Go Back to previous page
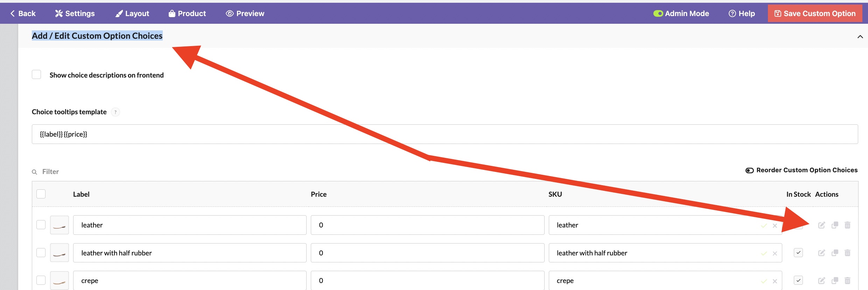The height and width of the screenshot is (290, 868). tap(23, 14)
